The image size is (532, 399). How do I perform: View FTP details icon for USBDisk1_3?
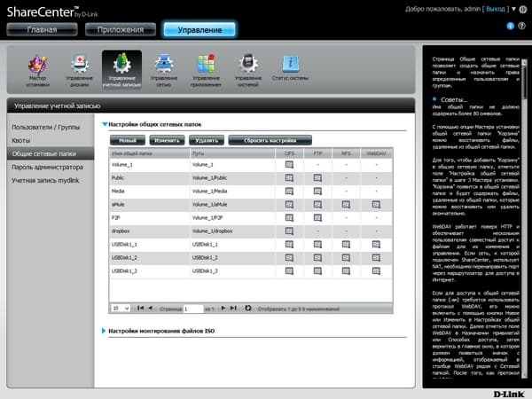point(317,270)
